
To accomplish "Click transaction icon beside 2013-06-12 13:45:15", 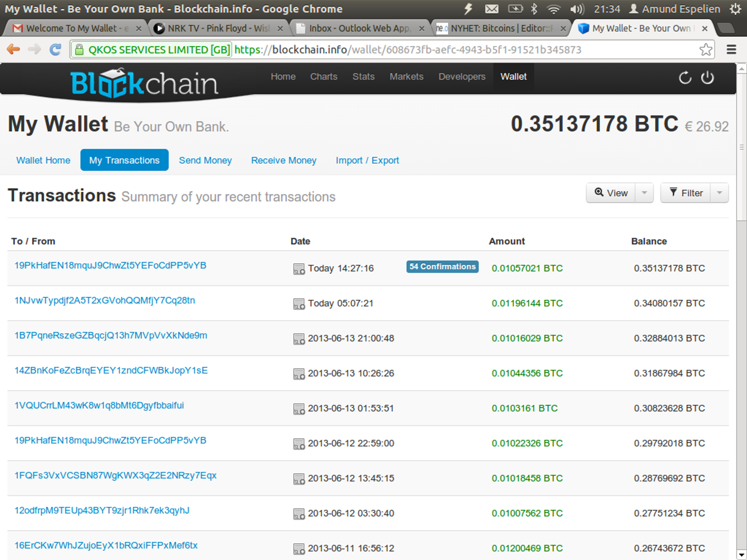I will (299, 479).
